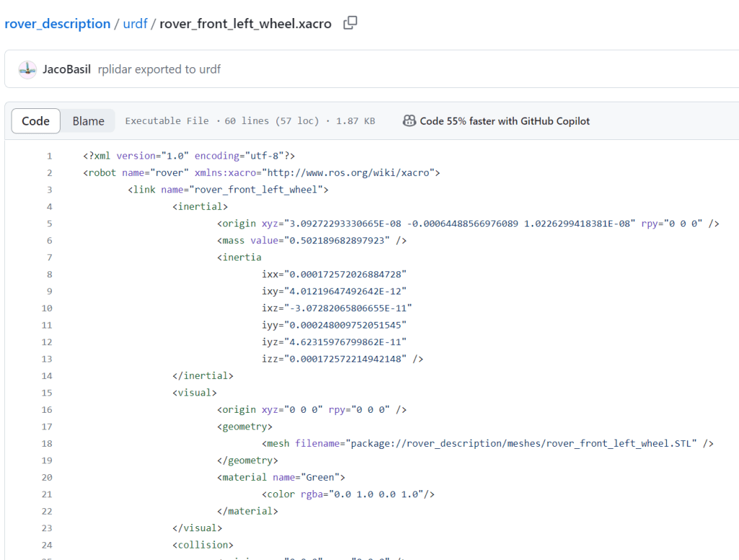Viewport: 739px width, 560px height.
Task: Select line number 24 in the gutter
Action: click(47, 545)
